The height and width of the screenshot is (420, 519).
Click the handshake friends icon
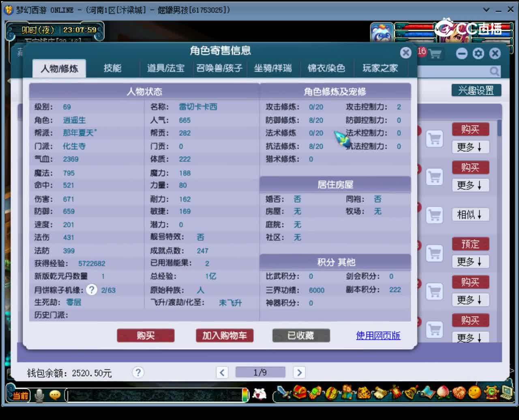tap(459, 393)
